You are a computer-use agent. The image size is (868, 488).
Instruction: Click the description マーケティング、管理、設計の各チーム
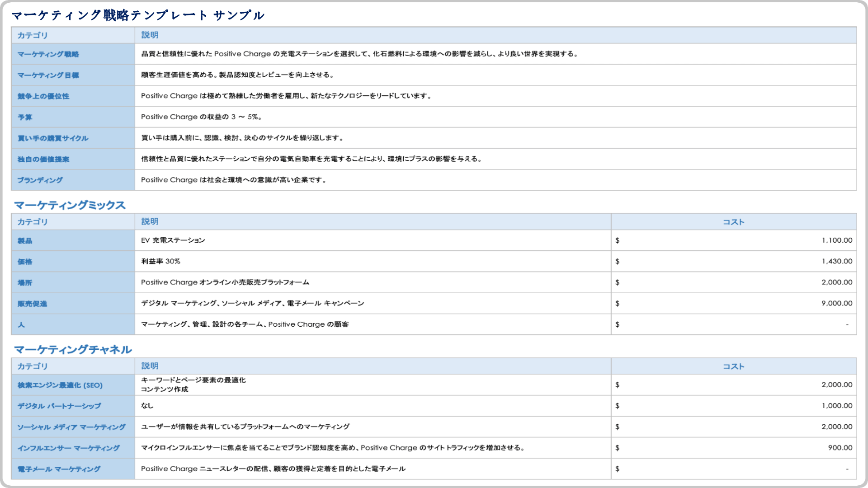(x=245, y=324)
